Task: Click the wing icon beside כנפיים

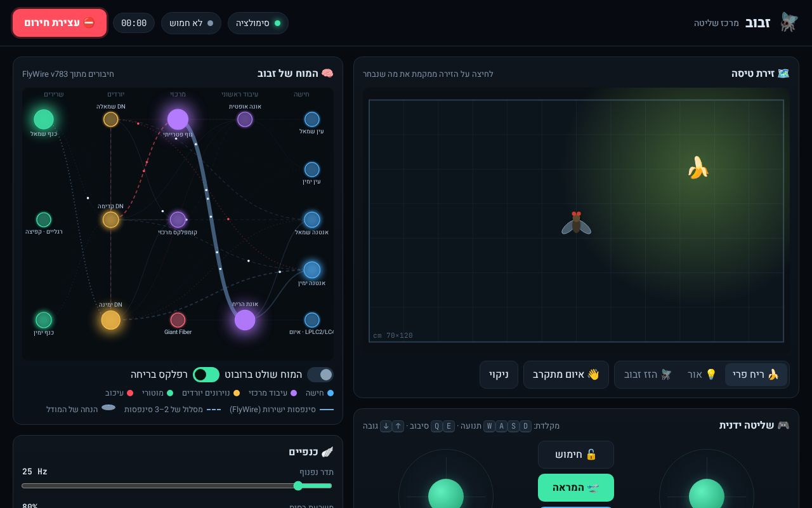Action: click(327, 452)
